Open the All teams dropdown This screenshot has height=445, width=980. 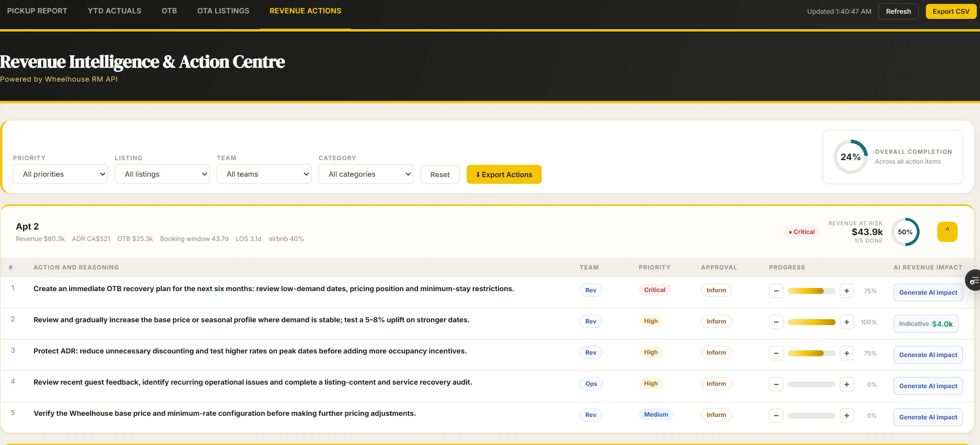pyautogui.click(x=264, y=174)
